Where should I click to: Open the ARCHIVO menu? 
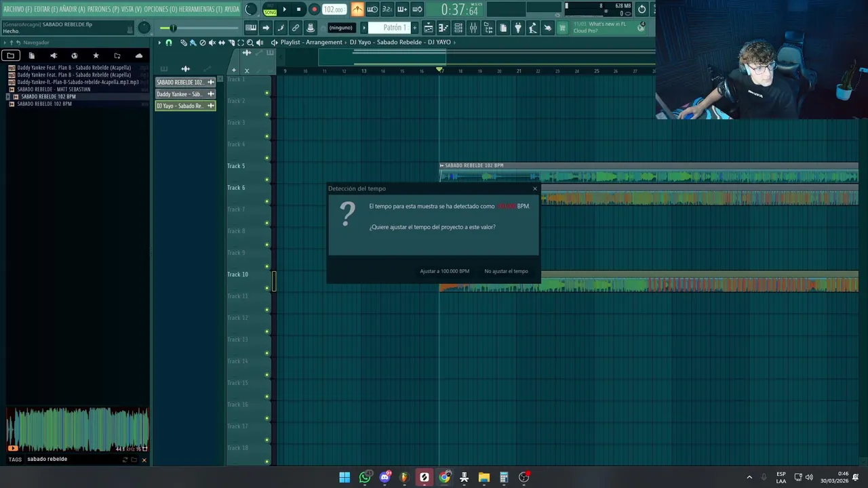18,9
